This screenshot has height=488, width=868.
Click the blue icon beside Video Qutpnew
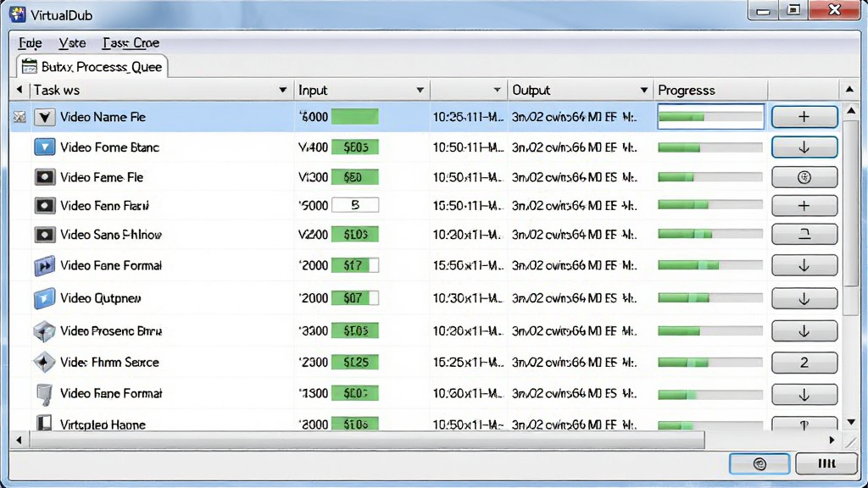click(x=44, y=298)
